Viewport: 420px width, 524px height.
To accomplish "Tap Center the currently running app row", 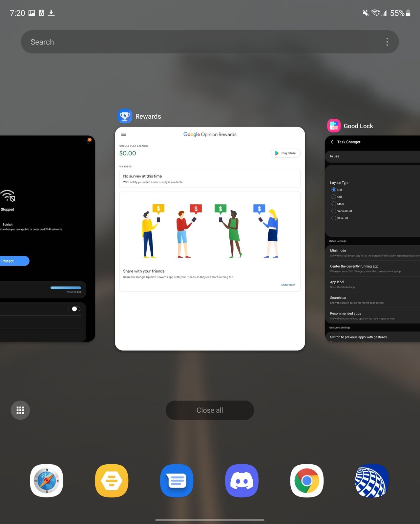I will pyautogui.click(x=372, y=269).
